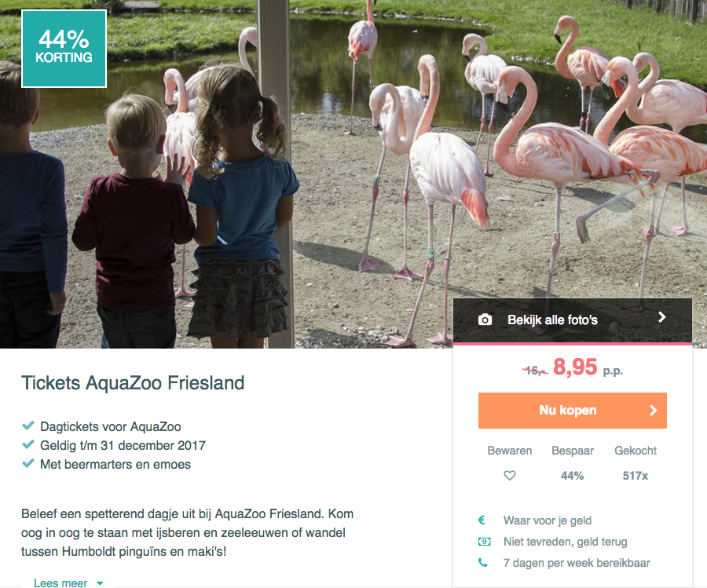The height and width of the screenshot is (588, 707).
Task: Click checkmark next to Met beermarters en emoes
Action: (28, 463)
